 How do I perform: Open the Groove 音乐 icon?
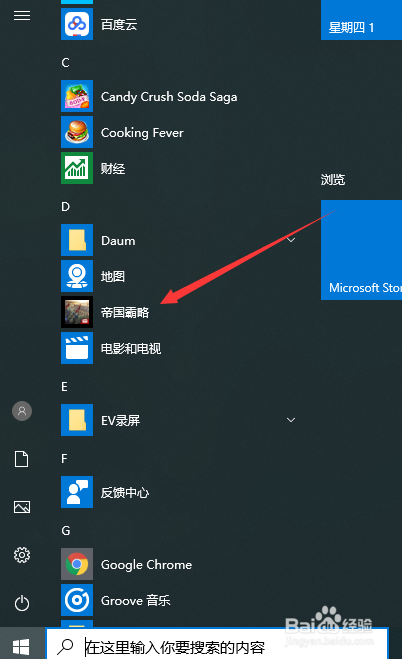pos(77,600)
